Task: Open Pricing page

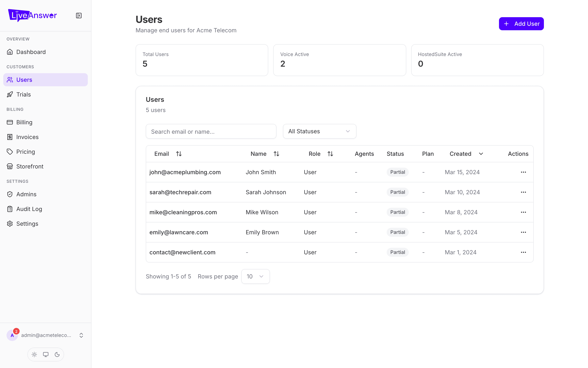Action: 46,152
